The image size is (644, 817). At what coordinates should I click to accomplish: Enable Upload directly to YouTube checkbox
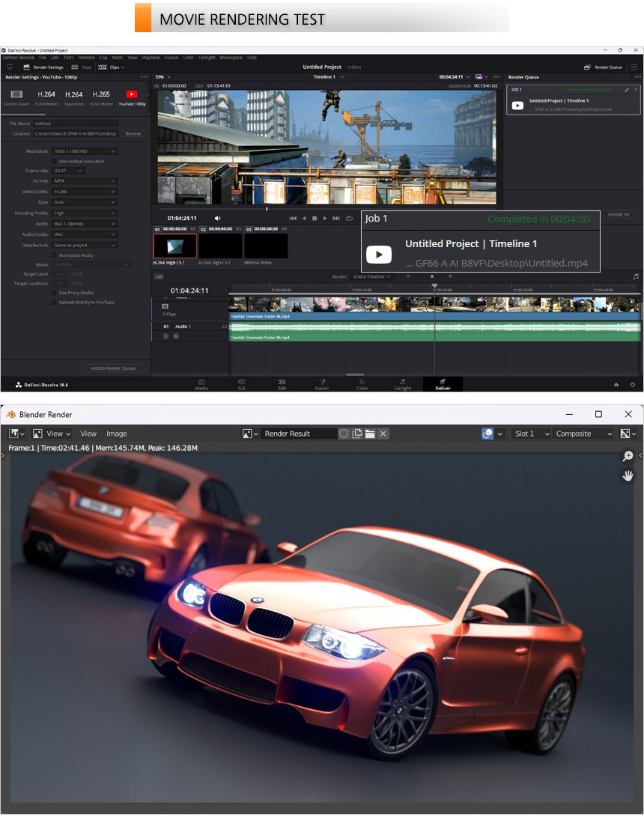click(x=54, y=303)
